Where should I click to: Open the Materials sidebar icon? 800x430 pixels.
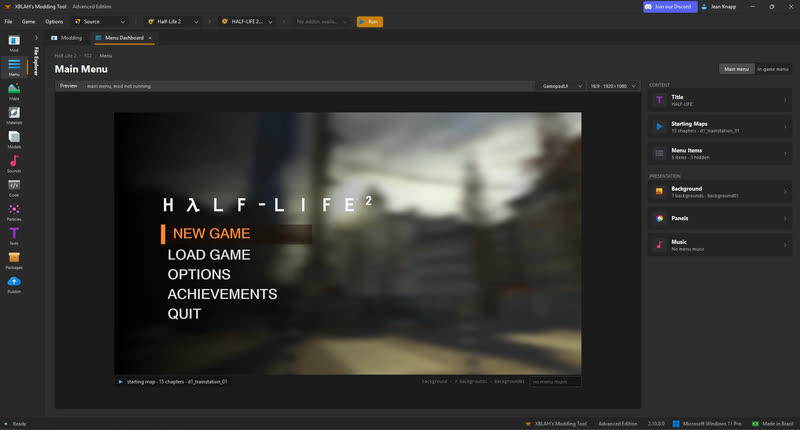14,115
